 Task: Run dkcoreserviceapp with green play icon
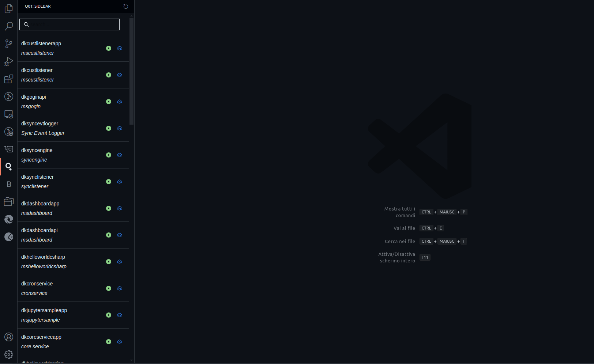109,342
